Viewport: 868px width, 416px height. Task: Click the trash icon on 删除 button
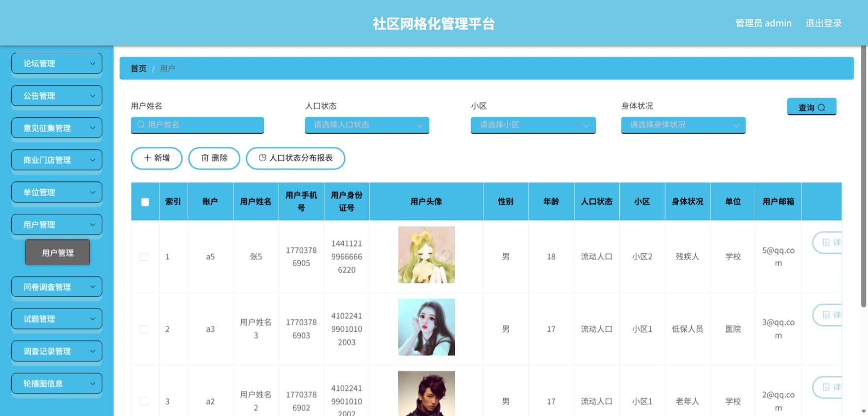(205, 158)
